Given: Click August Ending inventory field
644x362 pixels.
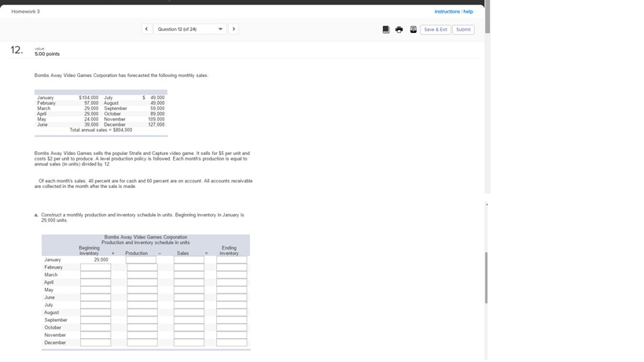Looking at the screenshot, I should [232, 312].
